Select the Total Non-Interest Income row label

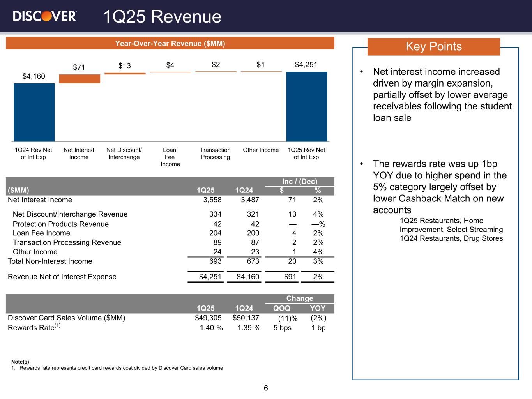tap(50, 261)
